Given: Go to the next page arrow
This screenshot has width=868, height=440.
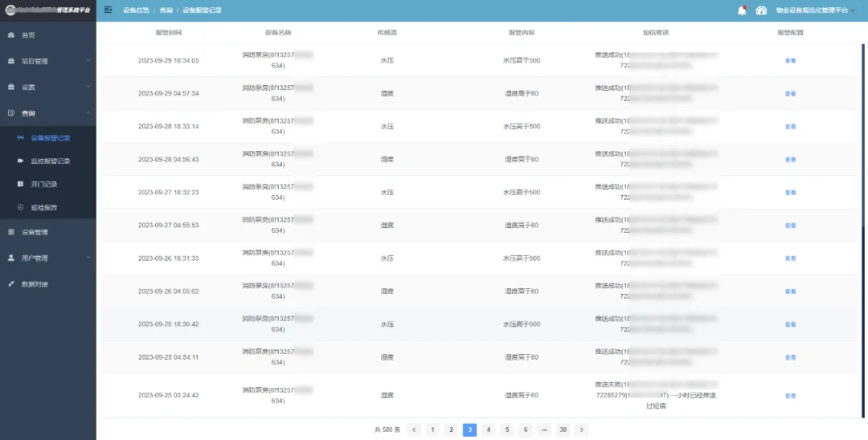Looking at the screenshot, I should [581, 430].
